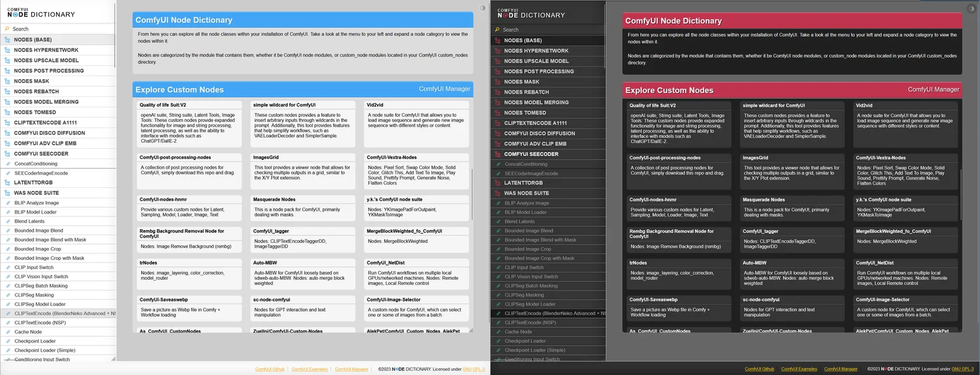
Task: Click SEECoderImageEncode green pencil icon, dark sidebar
Action: [x=498, y=173]
